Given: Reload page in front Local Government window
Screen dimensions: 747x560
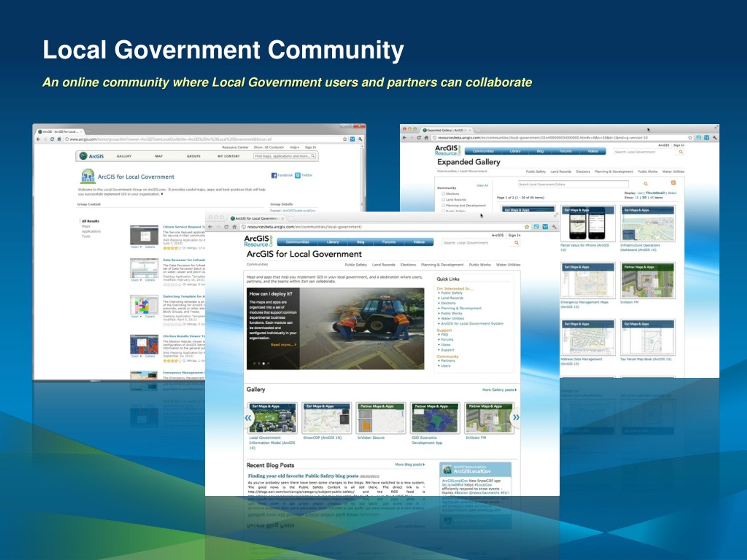Looking at the screenshot, I should pyautogui.click(x=226, y=227).
